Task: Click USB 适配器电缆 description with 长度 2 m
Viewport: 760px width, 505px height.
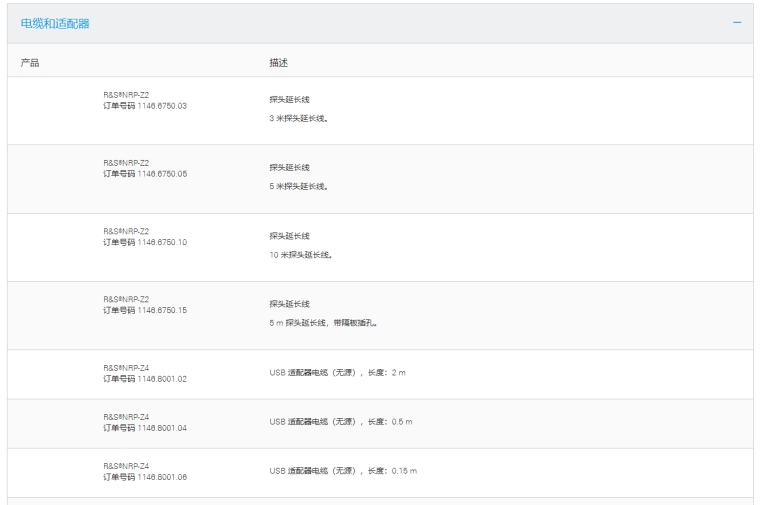Action: pos(337,372)
